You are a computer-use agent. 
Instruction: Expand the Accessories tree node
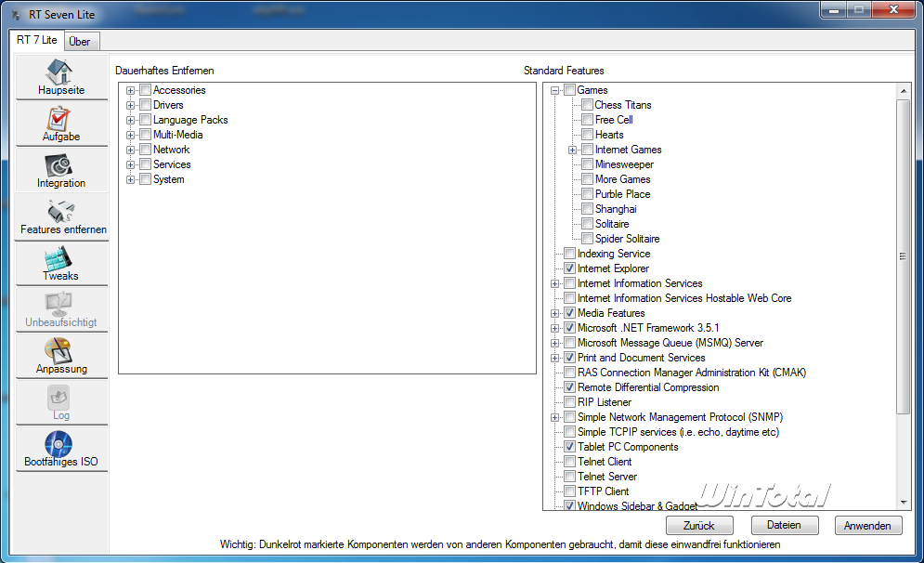pos(130,90)
